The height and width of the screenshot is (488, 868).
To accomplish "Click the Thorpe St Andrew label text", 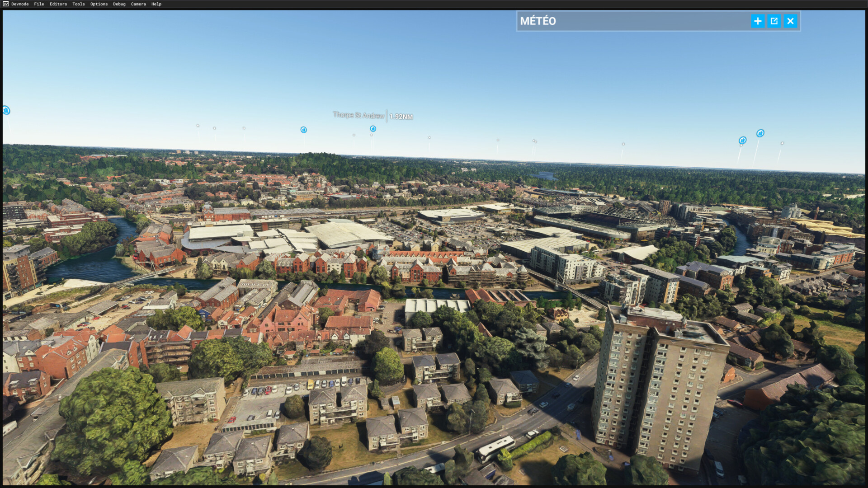I will 359,115.
